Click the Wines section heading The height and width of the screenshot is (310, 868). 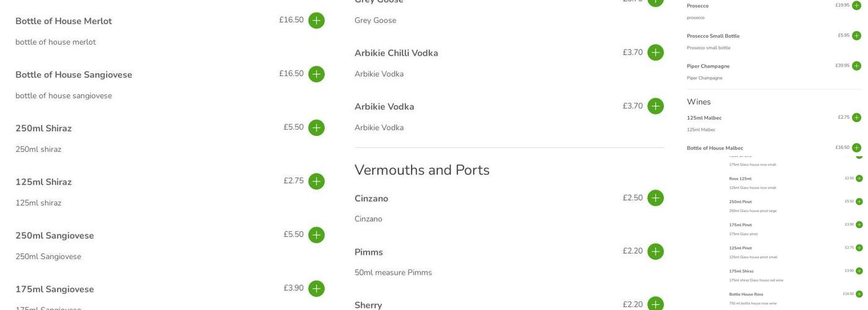(x=699, y=102)
